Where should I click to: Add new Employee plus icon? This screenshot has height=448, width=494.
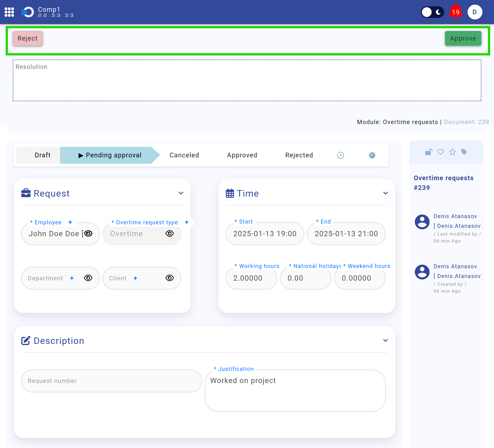click(70, 222)
